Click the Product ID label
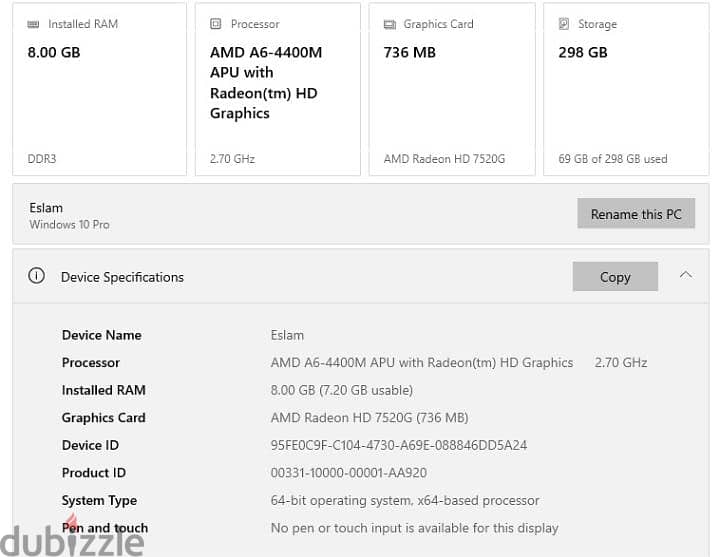Viewport: 720px width, 557px height. (94, 473)
